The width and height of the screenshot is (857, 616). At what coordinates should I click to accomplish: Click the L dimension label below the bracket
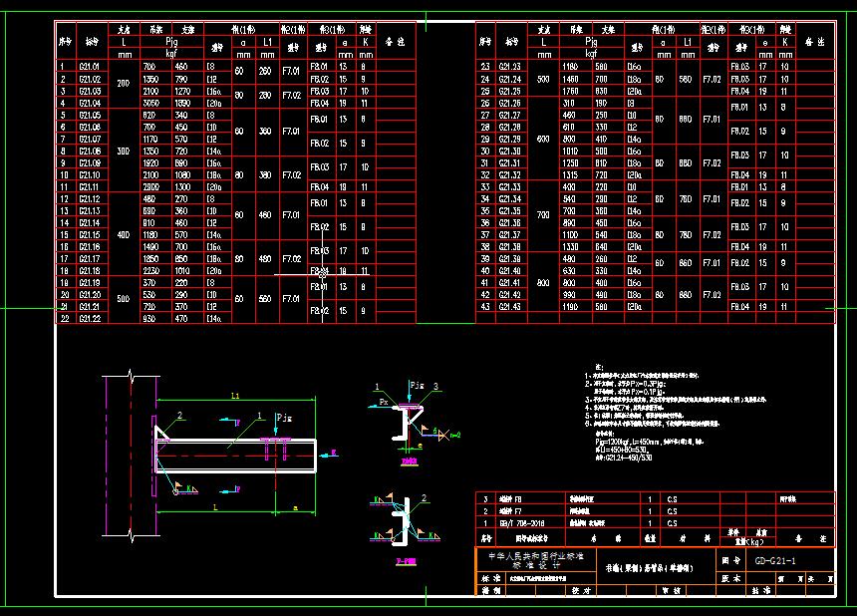point(215,508)
